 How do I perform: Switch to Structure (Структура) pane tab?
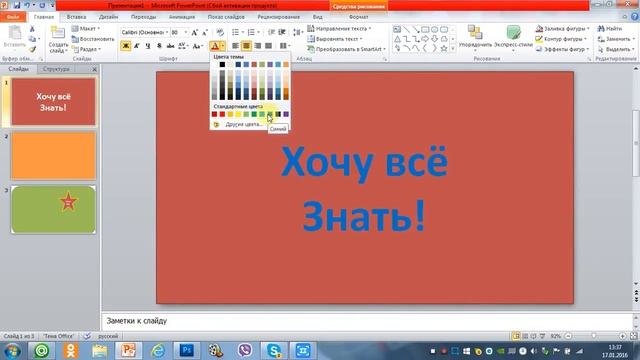(x=56, y=69)
